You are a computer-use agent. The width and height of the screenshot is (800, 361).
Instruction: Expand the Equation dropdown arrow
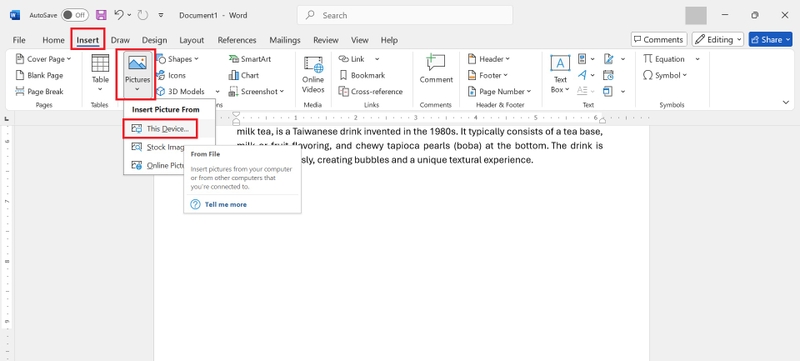tap(697, 59)
